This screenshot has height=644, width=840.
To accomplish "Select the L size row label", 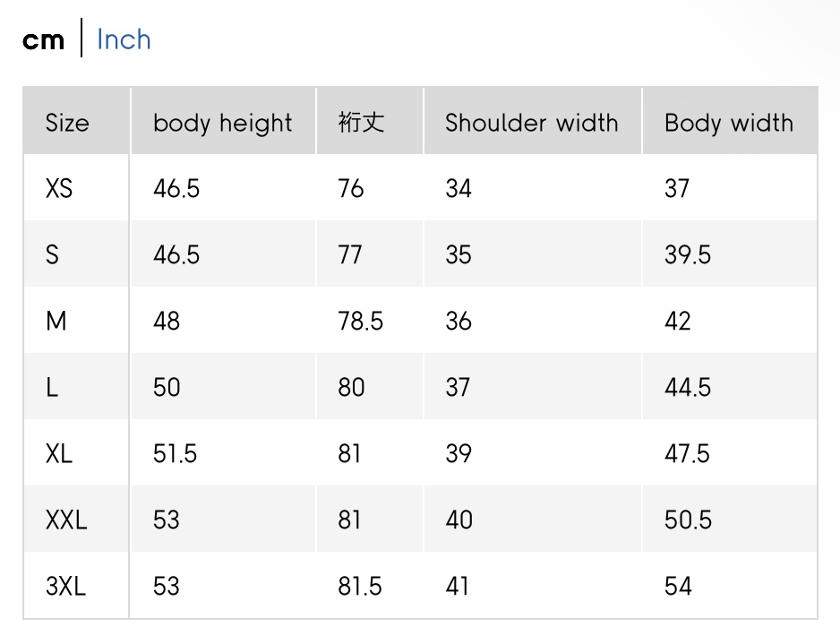I will coord(52,387).
